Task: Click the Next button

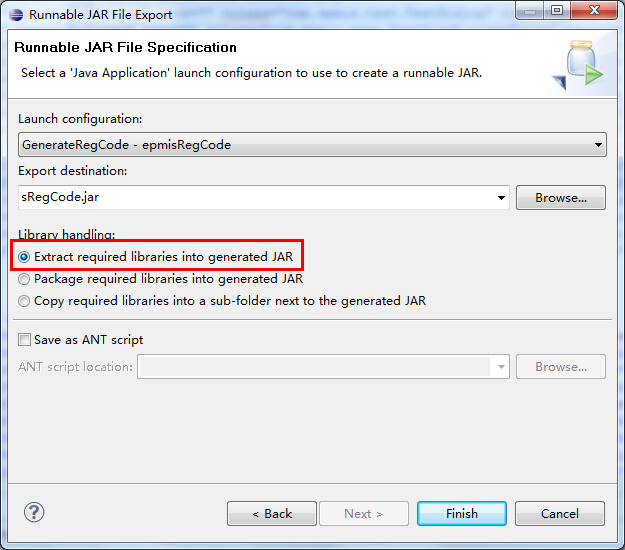Action: tap(363, 514)
